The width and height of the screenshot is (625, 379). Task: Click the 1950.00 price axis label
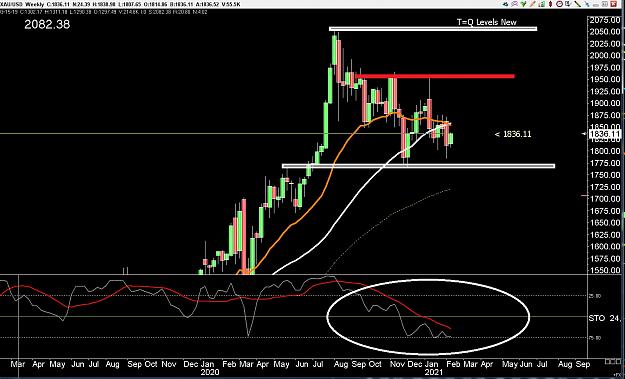[604, 79]
